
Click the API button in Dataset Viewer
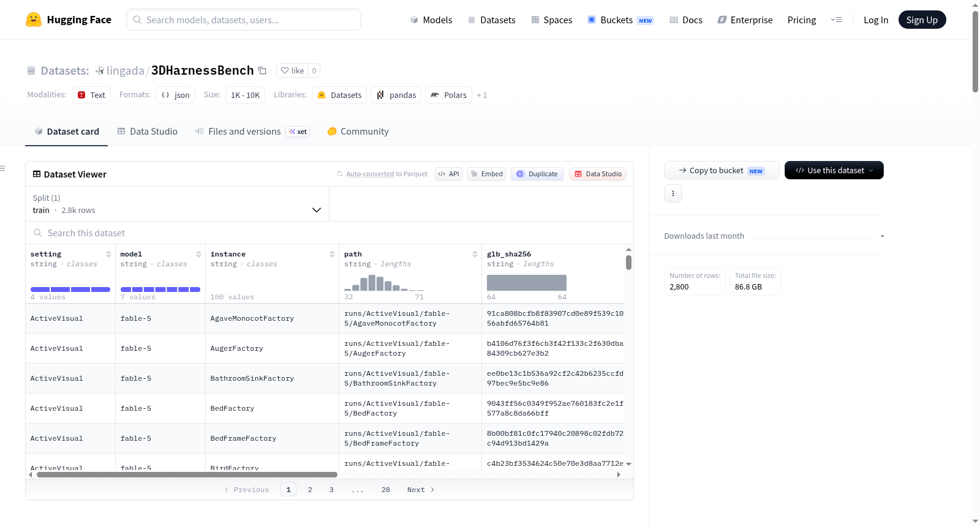448,174
